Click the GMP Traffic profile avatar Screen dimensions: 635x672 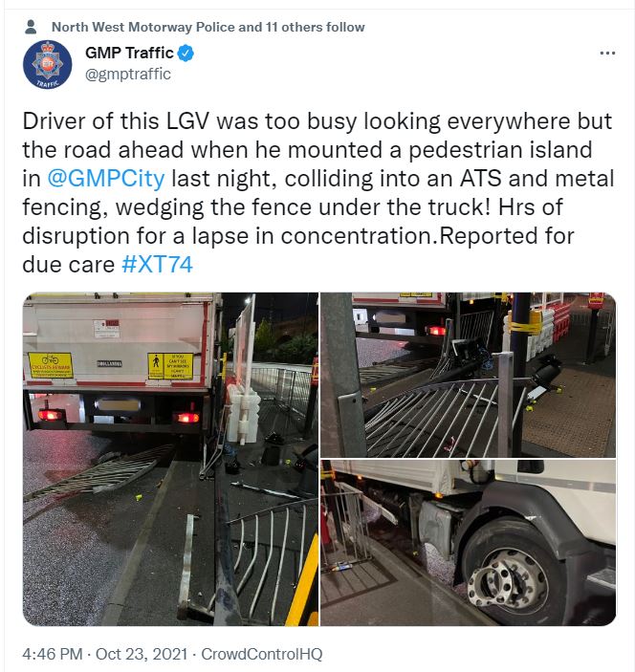pos(47,65)
